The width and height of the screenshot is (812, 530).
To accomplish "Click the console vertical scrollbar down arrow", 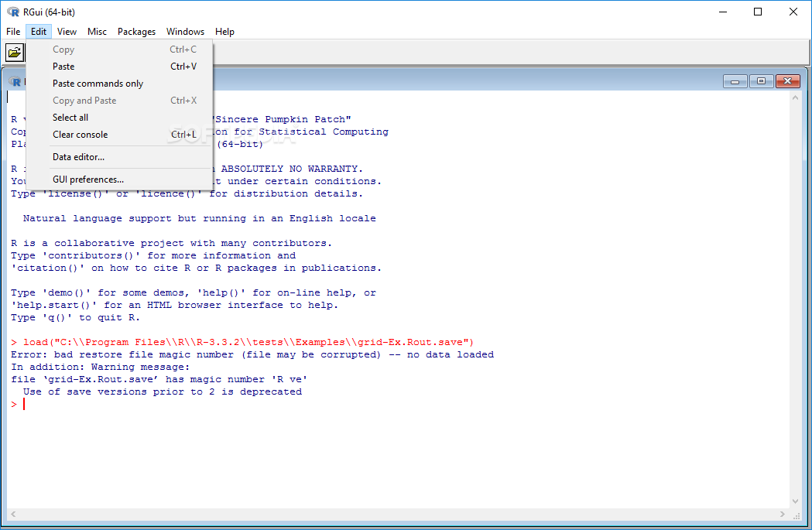I will pos(796,501).
